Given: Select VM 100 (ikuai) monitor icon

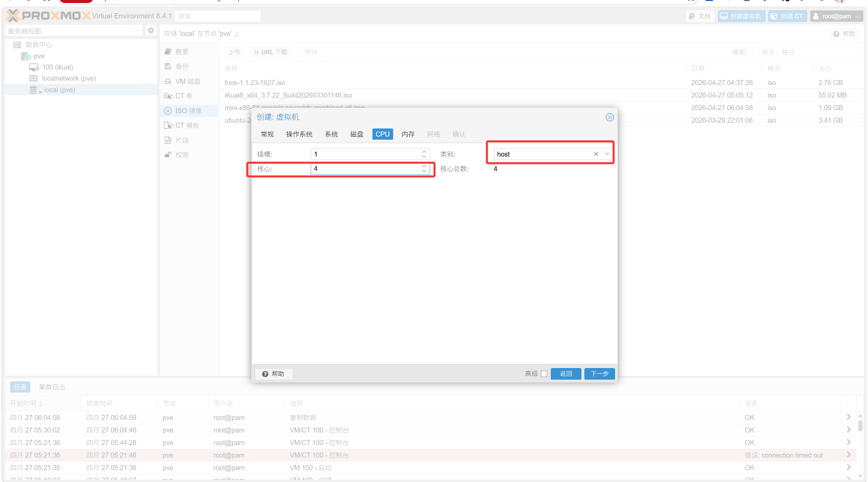Looking at the screenshot, I should pyautogui.click(x=34, y=67).
